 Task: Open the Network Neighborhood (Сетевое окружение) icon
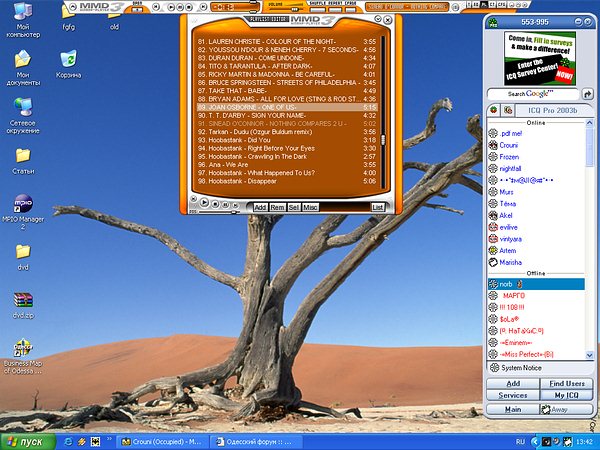point(22,108)
